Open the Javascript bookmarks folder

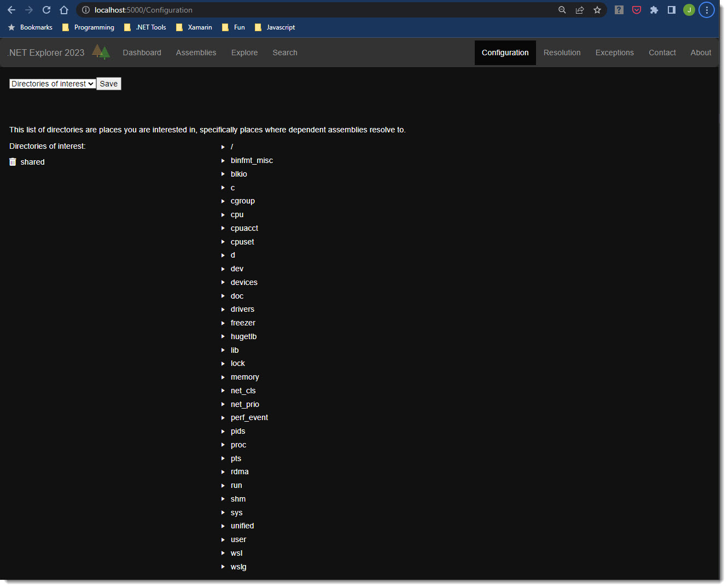[x=275, y=27]
